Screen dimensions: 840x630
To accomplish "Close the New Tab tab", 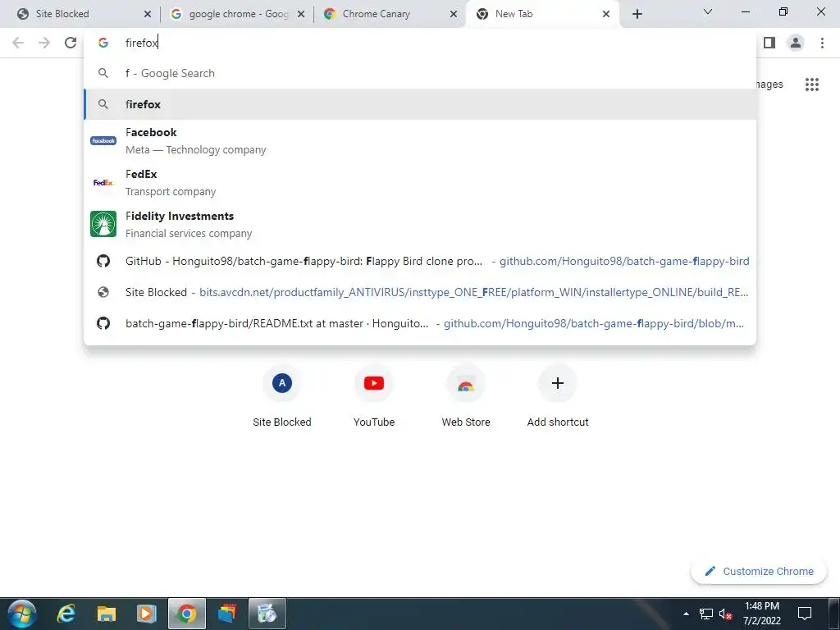I will tap(606, 14).
